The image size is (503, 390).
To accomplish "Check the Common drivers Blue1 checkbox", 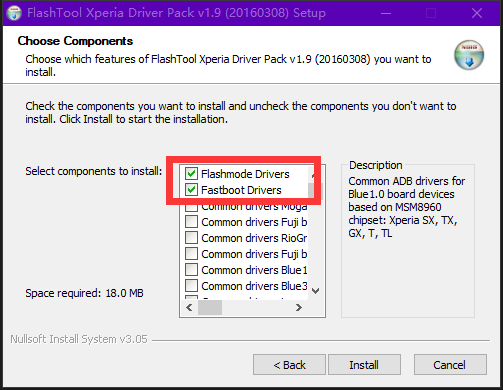I will pyautogui.click(x=191, y=270).
